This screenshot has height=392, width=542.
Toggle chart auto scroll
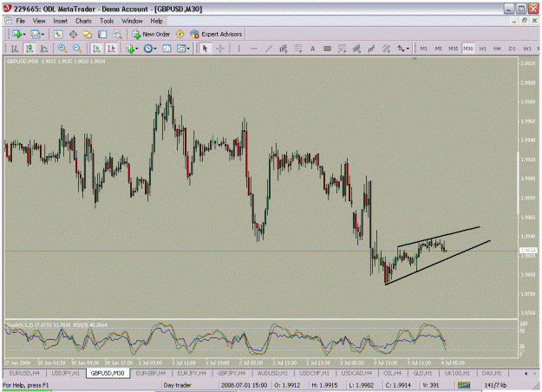click(96, 49)
